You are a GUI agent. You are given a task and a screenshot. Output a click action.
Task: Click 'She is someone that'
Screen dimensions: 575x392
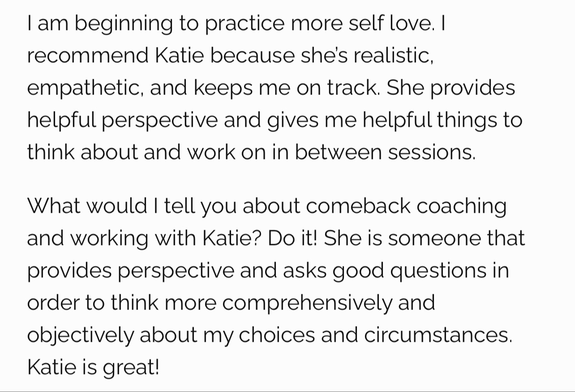coord(424,238)
